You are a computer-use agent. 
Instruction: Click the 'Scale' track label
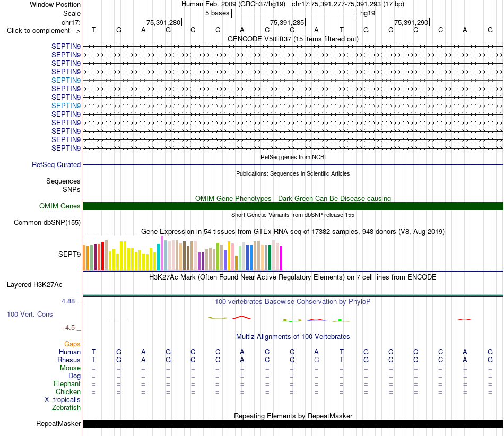72,13
